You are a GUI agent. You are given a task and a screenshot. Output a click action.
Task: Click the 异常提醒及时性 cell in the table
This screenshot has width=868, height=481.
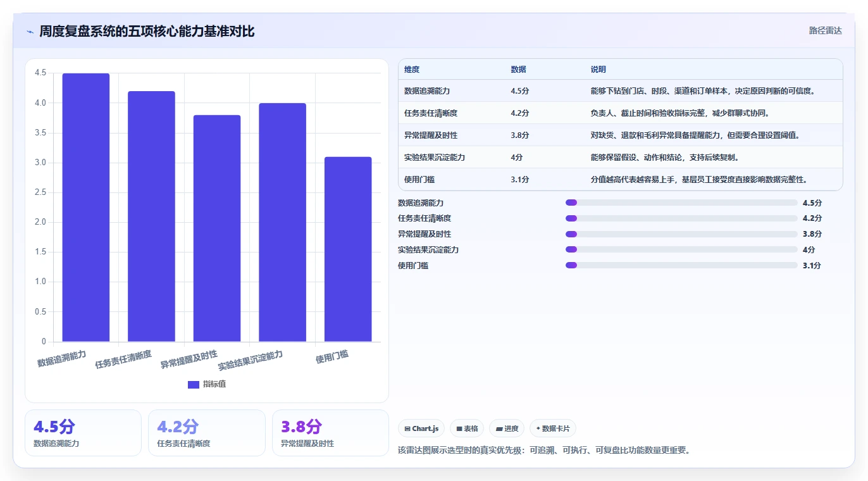click(431, 135)
